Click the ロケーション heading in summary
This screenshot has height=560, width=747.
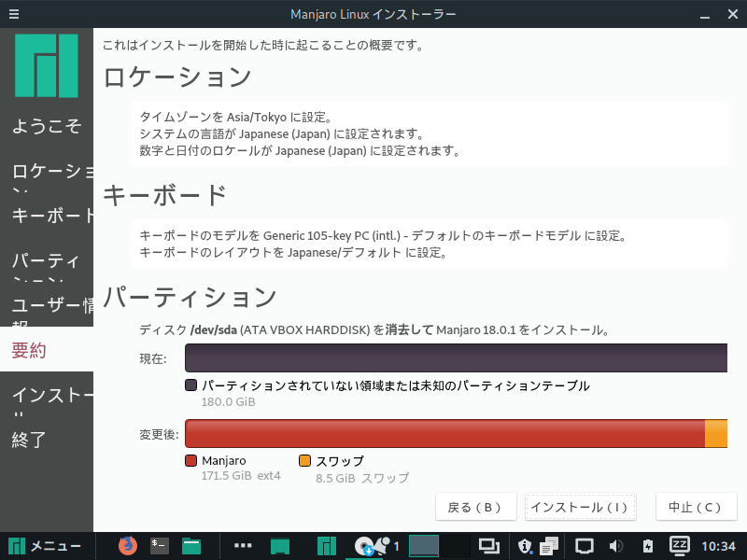coord(177,77)
